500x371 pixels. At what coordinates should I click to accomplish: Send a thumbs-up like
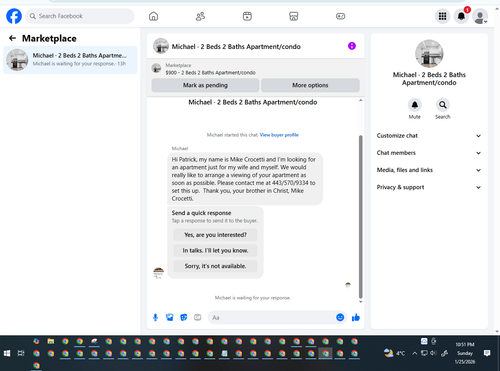coord(356,317)
